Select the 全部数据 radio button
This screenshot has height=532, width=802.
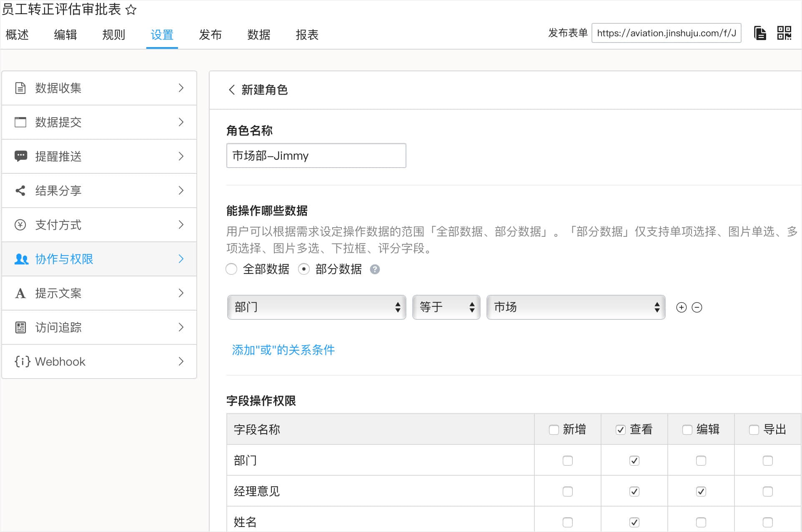coord(232,269)
